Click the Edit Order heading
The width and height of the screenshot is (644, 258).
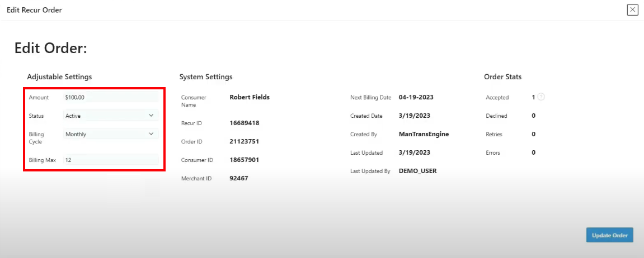(x=51, y=49)
